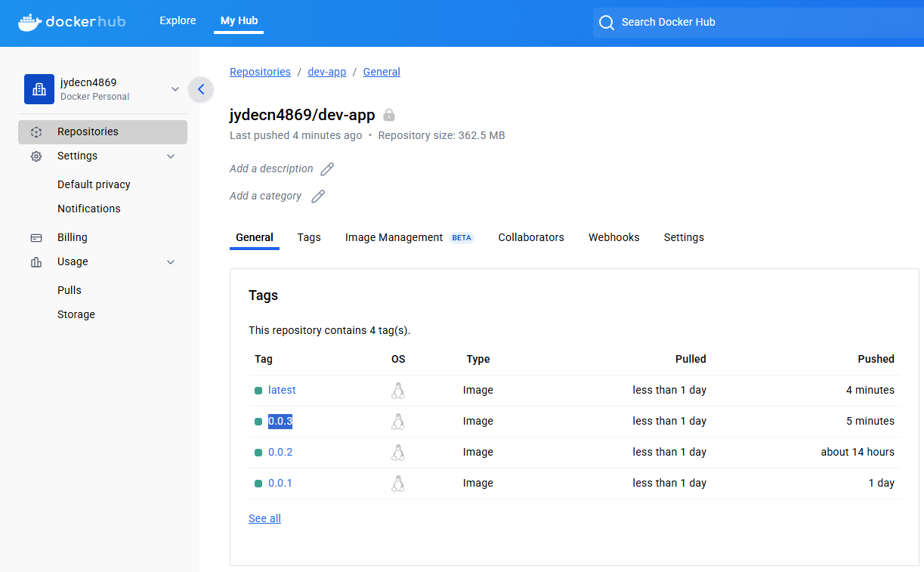
Task: Click the search magnifier icon
Action: pos(606,23)
